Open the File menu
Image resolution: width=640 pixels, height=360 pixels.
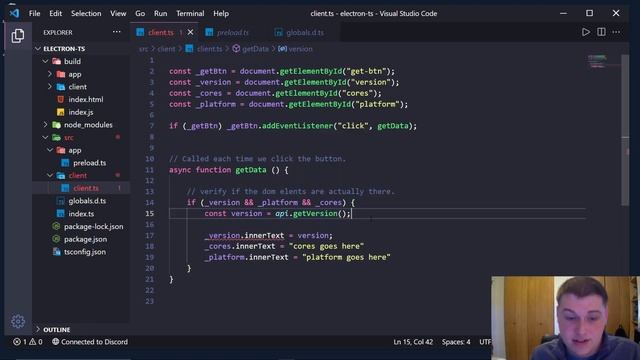click(35, 13)
